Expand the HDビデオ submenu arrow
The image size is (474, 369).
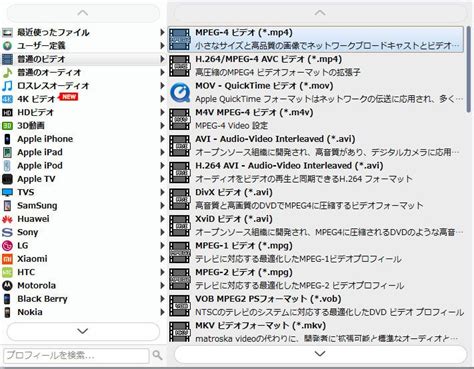pos(162,112)
